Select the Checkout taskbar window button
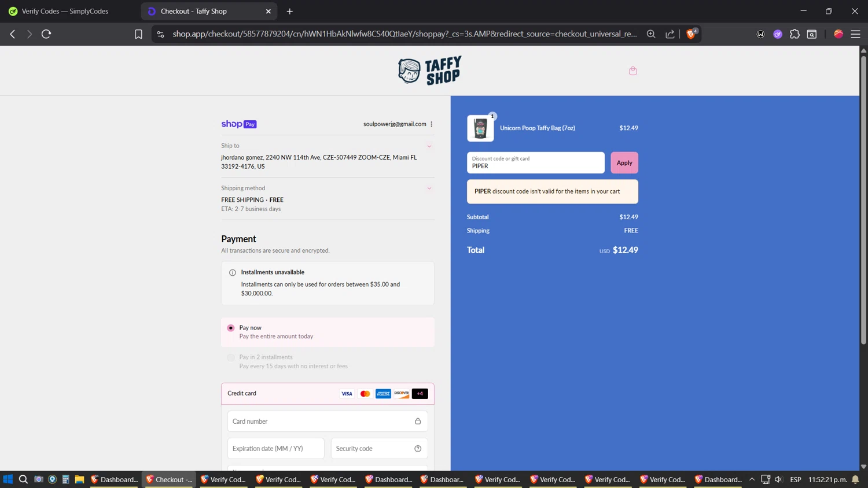This screenshot has width=868, height=488. (x=169, y=479)
